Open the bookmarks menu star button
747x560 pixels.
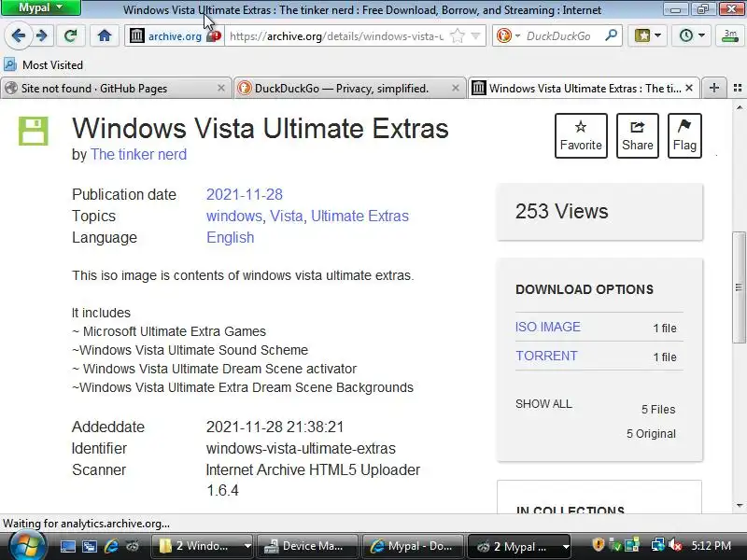[x=647, y=35]
